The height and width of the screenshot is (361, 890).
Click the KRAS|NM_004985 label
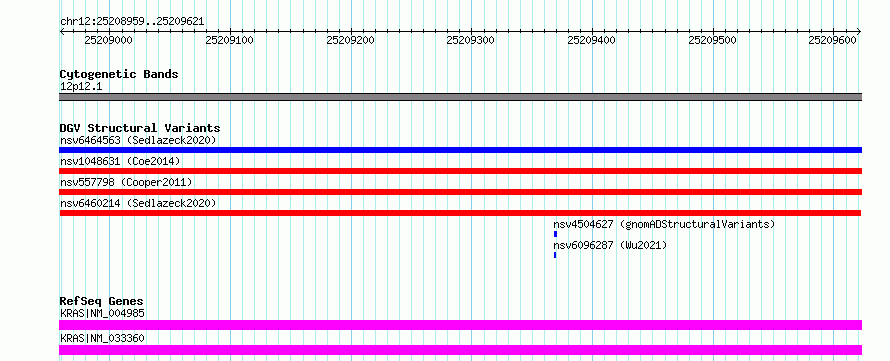pyautogui.click(x=102, y=313)
